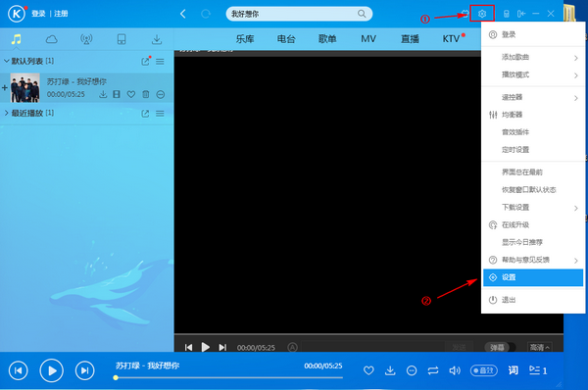Switch to the MV tab
The width and height of the screenshot is (588, 390).
(x=368, y=39)
